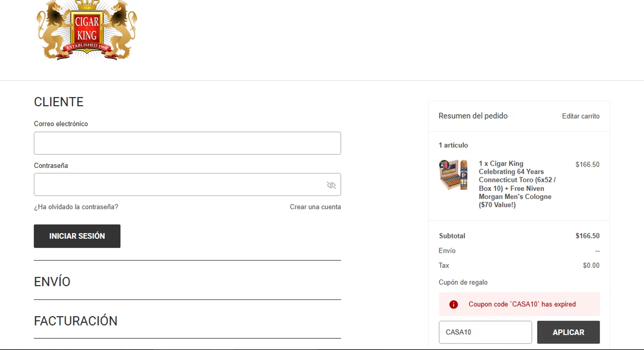Click the red error icon in coupon alert

click(453, 304)
